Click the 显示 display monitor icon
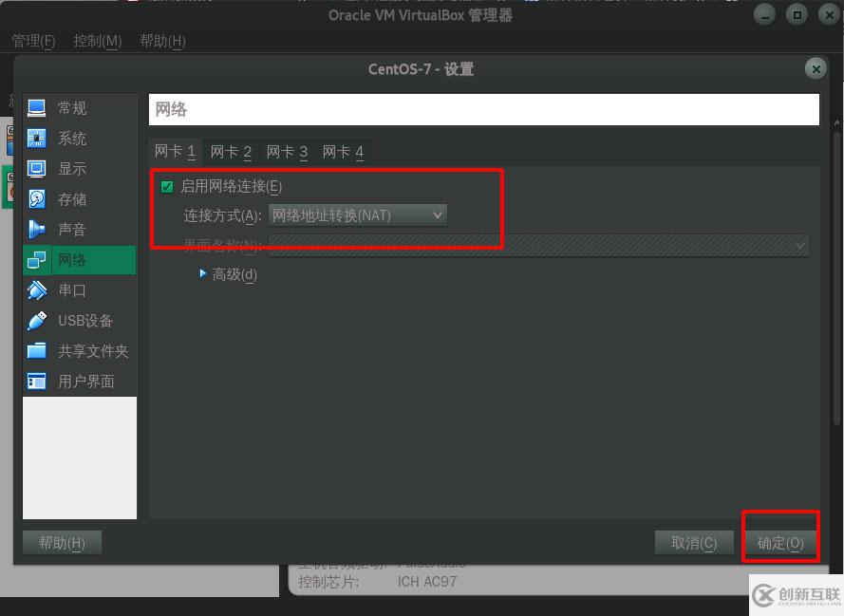 tap(37, 168)
